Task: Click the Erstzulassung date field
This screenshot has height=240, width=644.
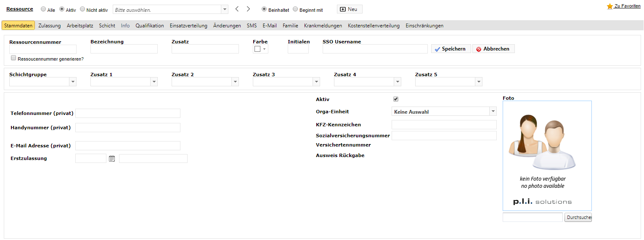Action: point(91,158)
